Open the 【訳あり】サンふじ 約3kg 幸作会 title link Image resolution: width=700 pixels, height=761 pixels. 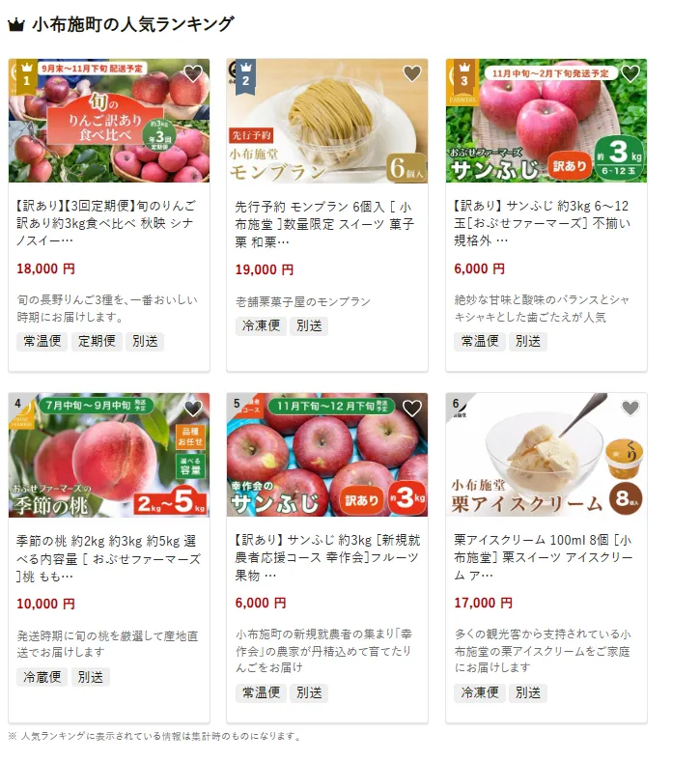pyautogui.click(x=327, y=557)
